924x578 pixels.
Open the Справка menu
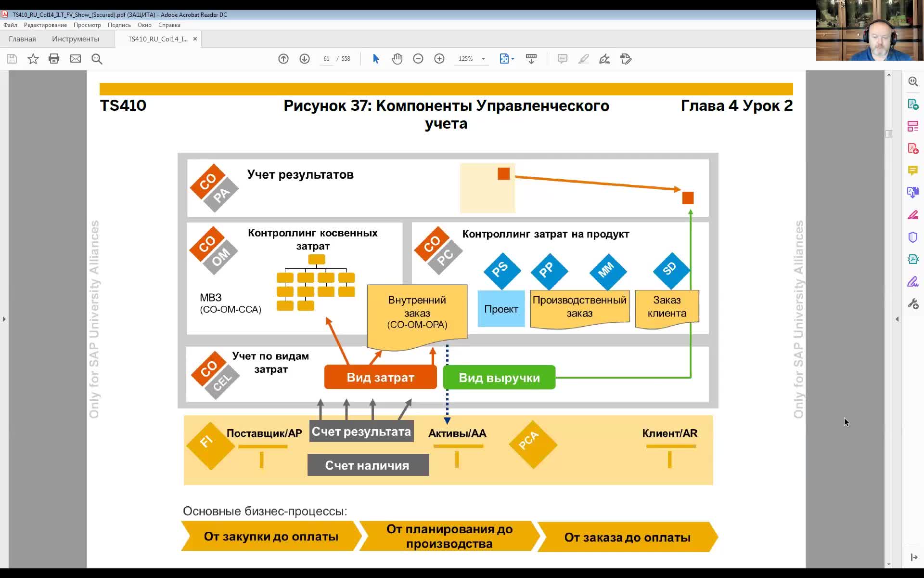tap(169, 25)
